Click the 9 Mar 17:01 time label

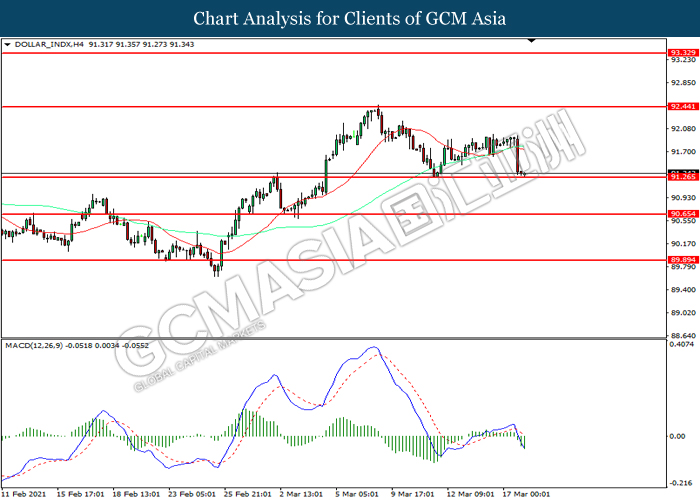point(413,494)
